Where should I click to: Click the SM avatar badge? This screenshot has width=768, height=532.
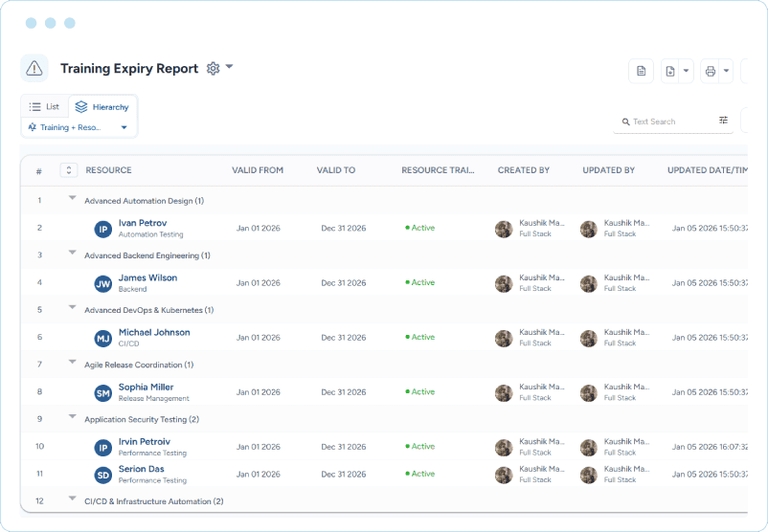[102, 393]
